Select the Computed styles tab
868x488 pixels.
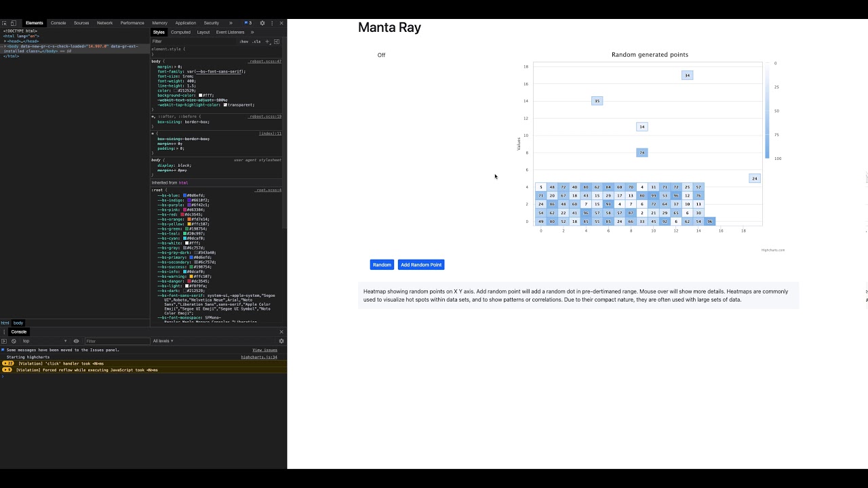(x=180, y=33)
